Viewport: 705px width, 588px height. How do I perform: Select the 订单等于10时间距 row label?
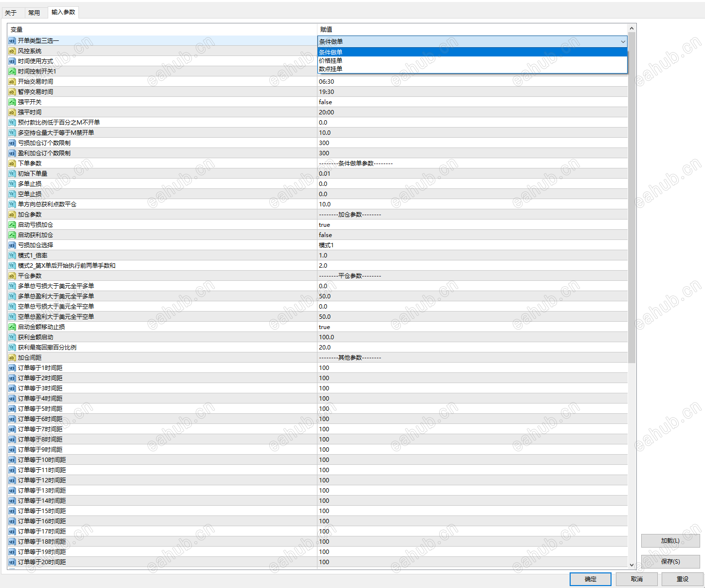click(x=42, y=460)
